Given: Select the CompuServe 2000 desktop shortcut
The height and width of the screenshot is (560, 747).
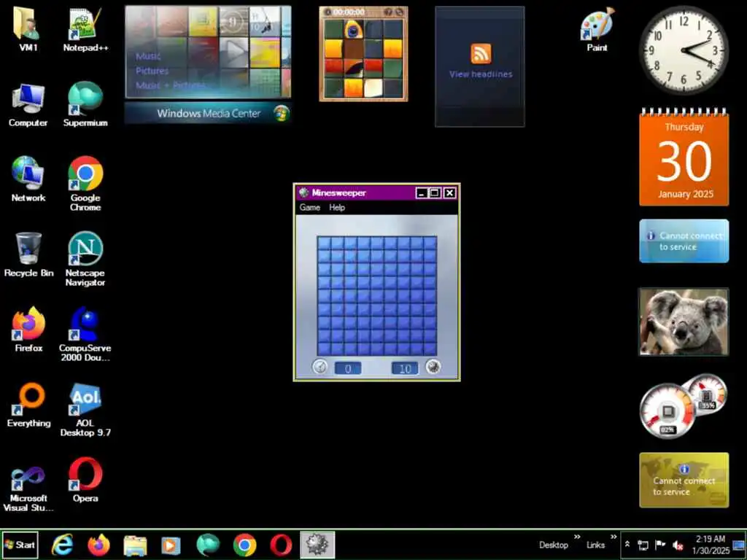Looking at the screenshot, I should coord(85,334).
